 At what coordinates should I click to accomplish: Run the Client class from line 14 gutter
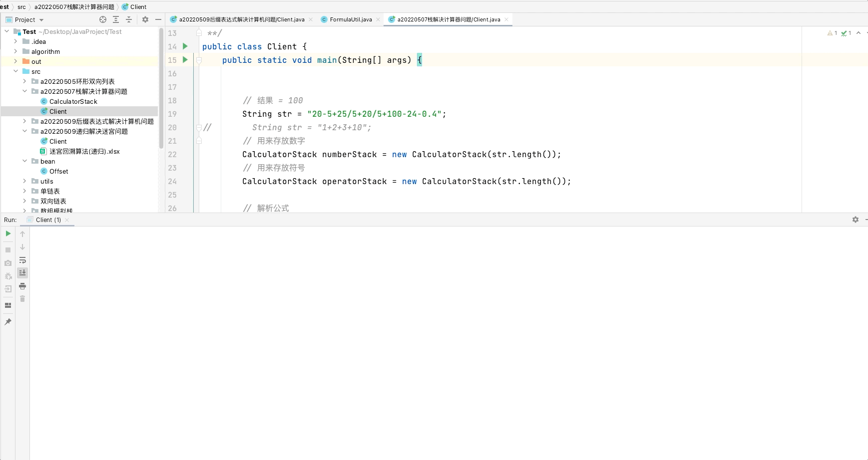185,46
